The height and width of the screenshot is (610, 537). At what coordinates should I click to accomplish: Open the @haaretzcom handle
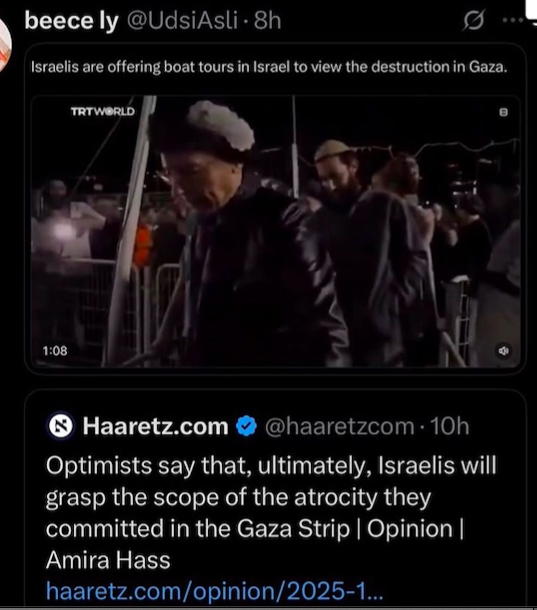[339, 426]
